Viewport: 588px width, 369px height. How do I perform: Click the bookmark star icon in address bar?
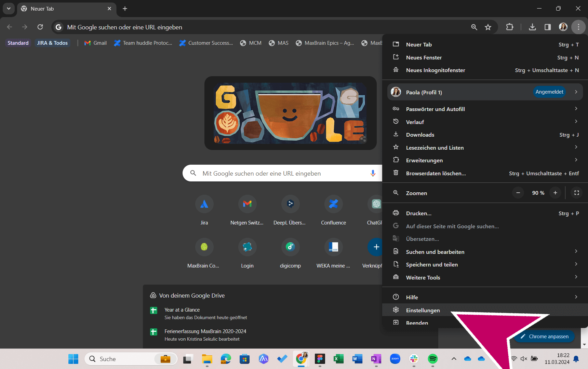[488, 27]
